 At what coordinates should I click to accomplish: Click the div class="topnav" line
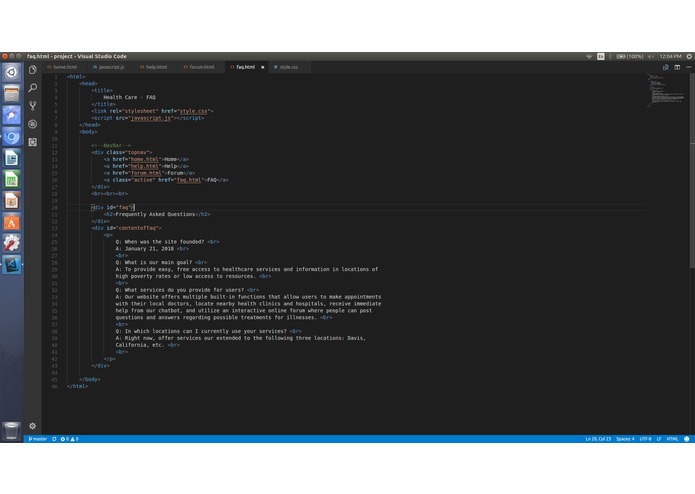click(121, 152)
